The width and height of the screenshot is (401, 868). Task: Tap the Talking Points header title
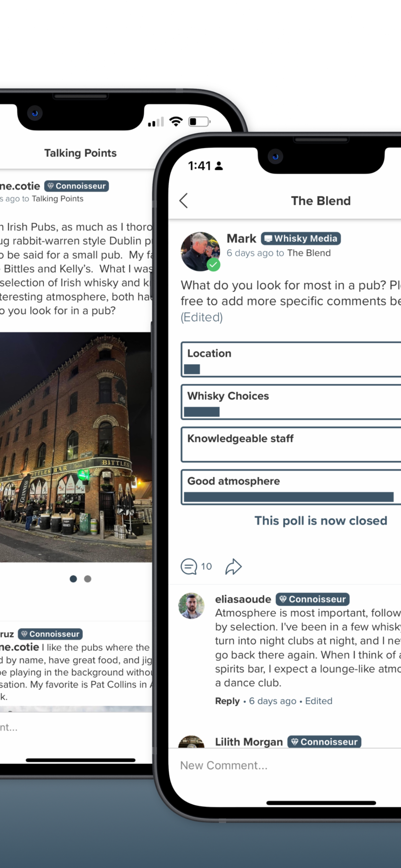[80, 153]
